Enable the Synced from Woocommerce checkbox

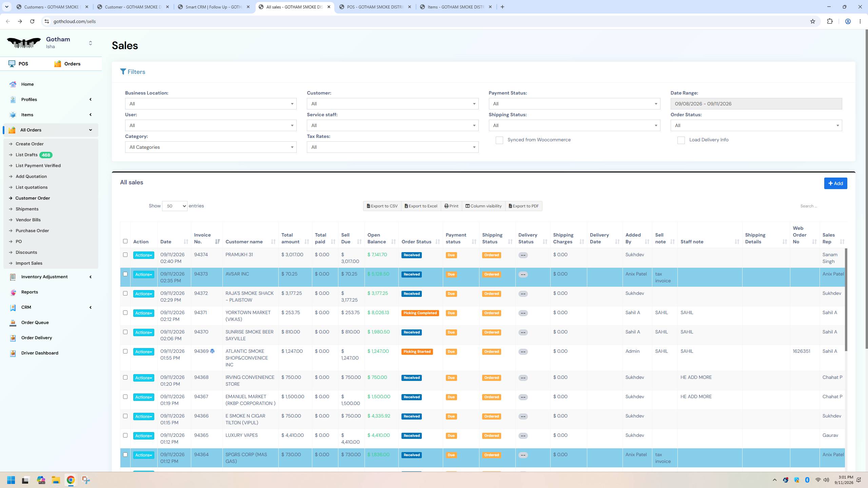click(x=499, y=140)
